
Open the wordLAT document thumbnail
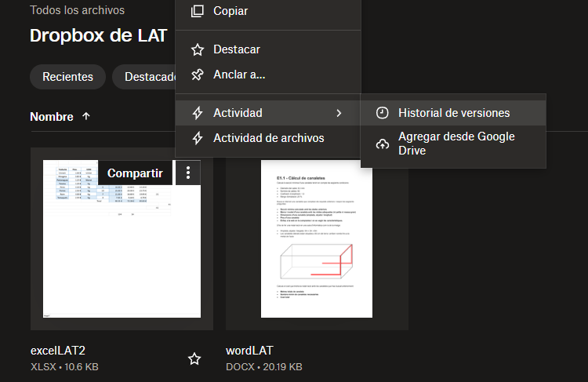click(316, 239)
